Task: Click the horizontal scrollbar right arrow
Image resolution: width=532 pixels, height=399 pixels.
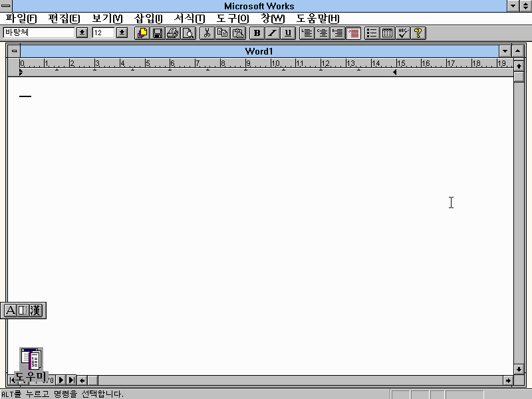Action: click(x=508, y=380)
